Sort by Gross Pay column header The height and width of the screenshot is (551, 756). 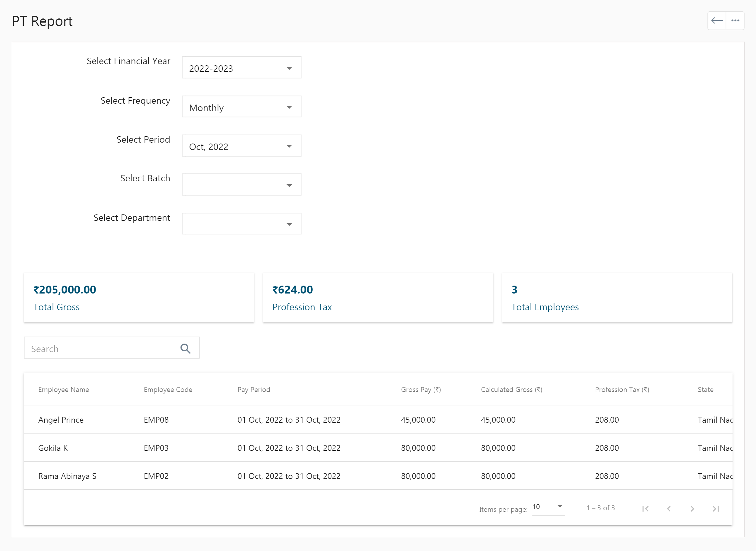click(x=421, y=390)
